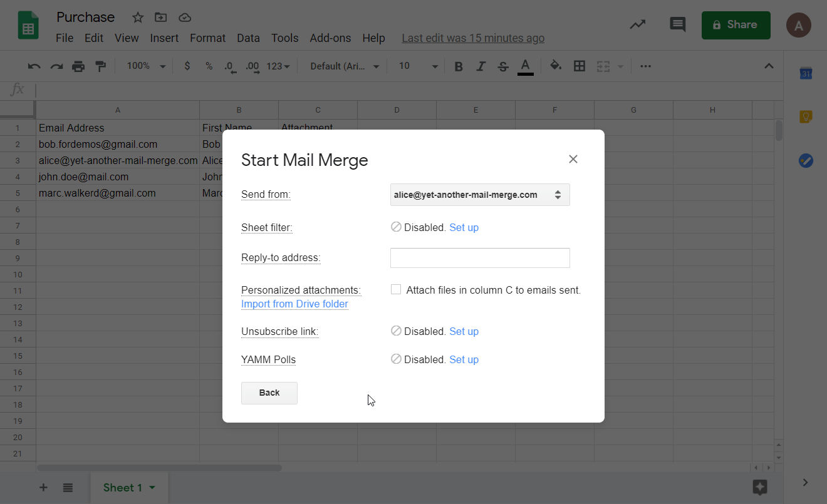The image size is (827, 504).
Task: Click the print icon in toolbar
Action: [78, 66]
